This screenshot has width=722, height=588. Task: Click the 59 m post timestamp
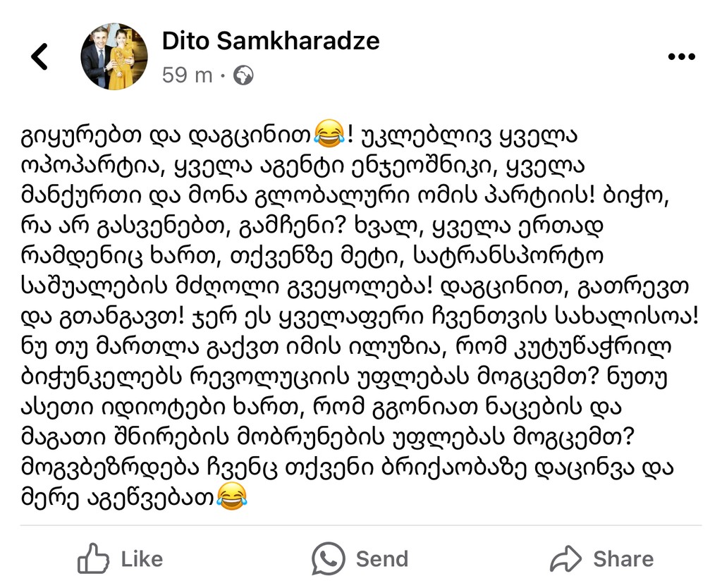point(187,75)
